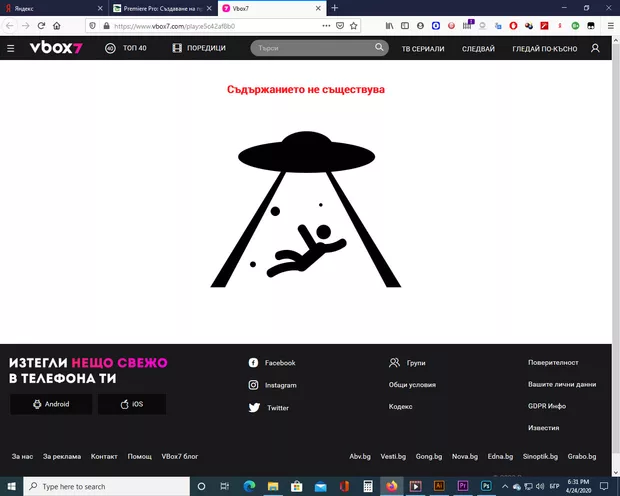Save page to Pocket
Screen dimensions: 620x496
pos(340,26)
